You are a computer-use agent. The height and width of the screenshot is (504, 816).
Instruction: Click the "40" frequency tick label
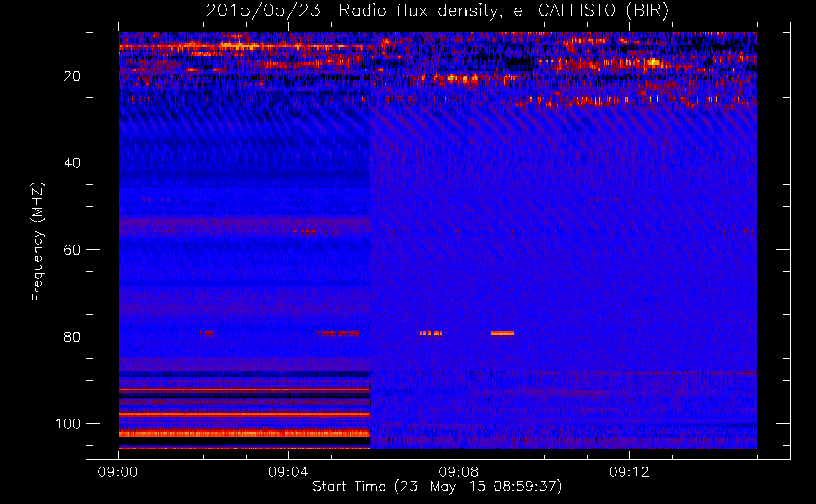(x=72, y=163)
